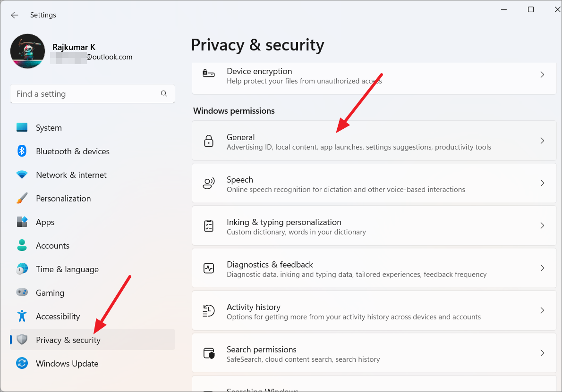The height and width of the screenshot is (392, 562).
Task: Select the Accessibility icon
Action: 22,316
